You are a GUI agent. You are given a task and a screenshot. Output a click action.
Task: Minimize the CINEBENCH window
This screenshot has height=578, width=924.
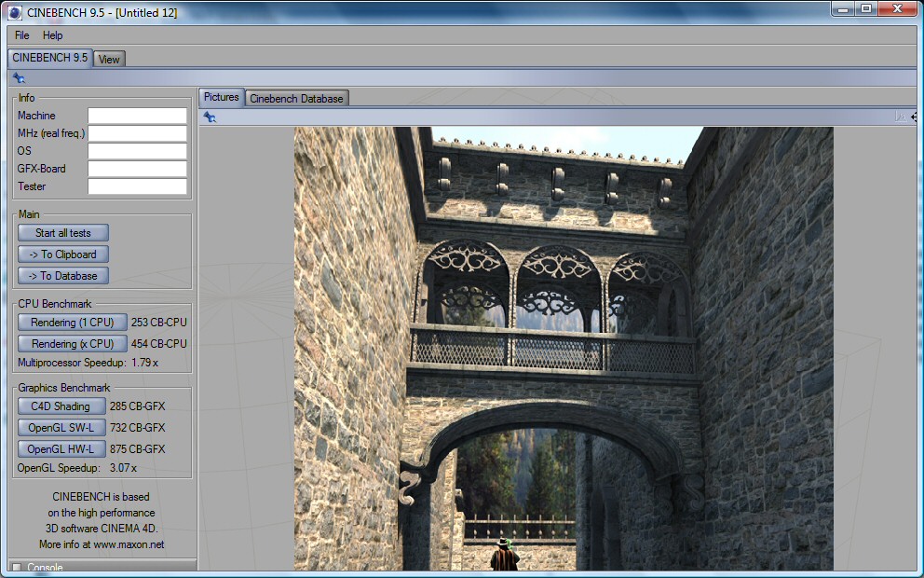point(843,8)
